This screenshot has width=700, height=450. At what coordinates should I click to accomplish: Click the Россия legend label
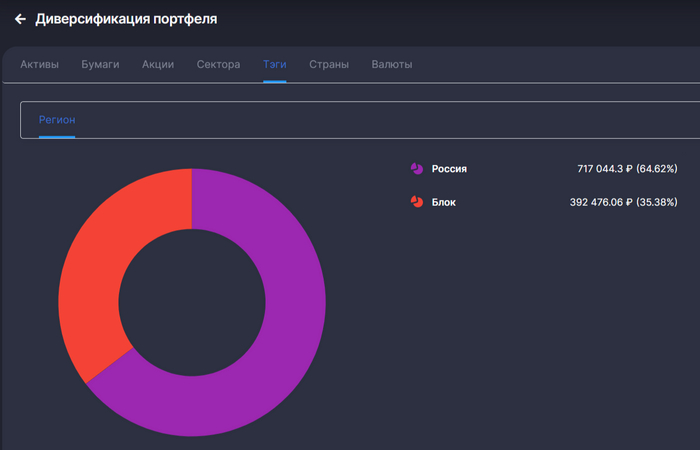449,169
